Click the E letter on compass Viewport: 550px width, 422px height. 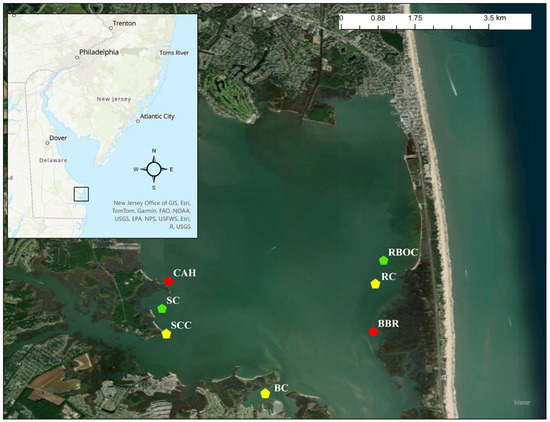coord(172,169)
